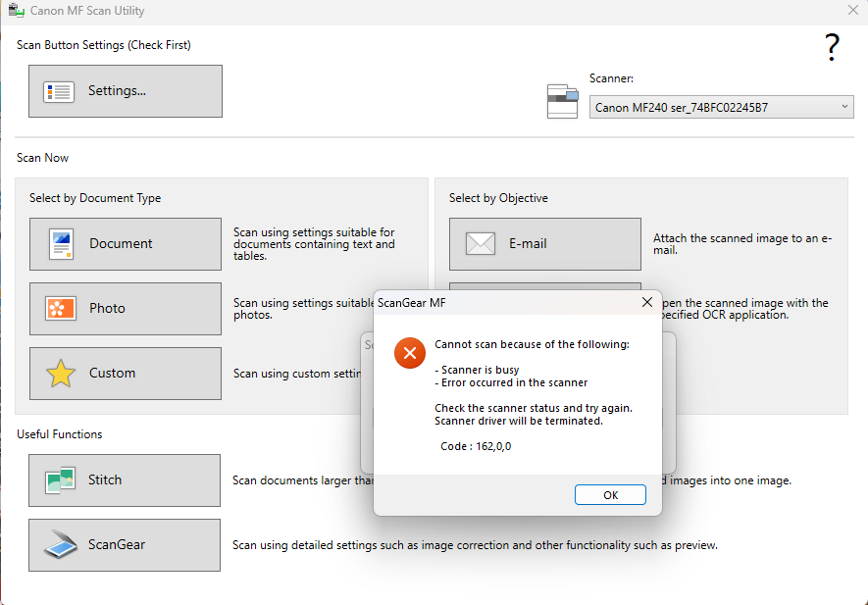Click the 'Select by Document Type' heading
This screenshot has height=605, width=868.
95,198
